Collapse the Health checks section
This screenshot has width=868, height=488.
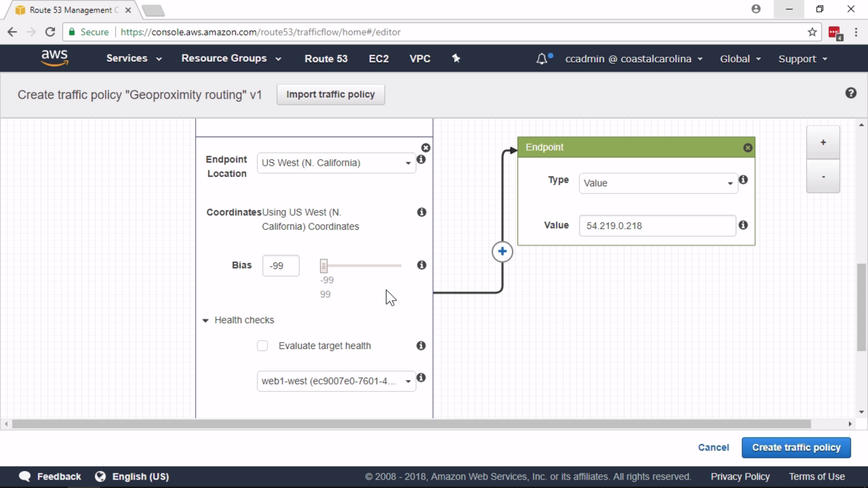point(205,320)
